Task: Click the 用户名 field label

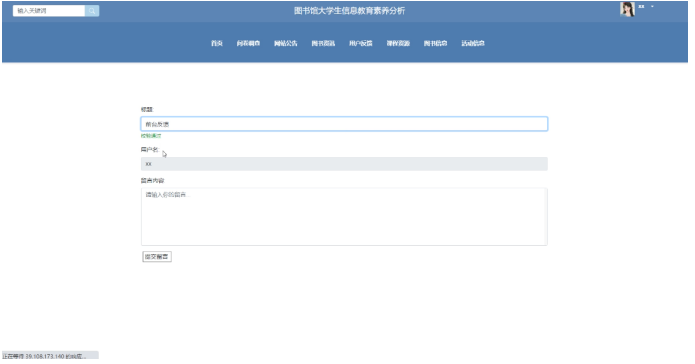Action: point(150,149)
